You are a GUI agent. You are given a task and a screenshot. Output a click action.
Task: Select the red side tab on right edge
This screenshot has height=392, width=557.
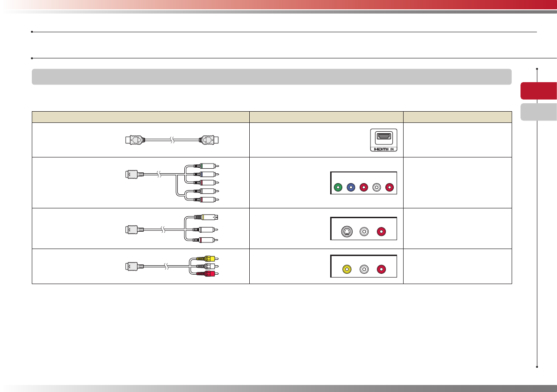click(x=538, y=91)
